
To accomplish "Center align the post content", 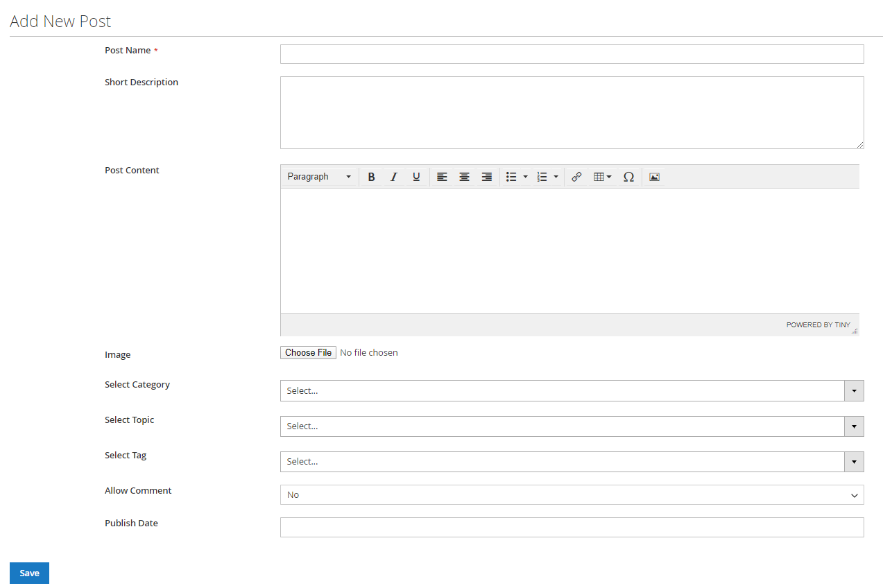I will pyautogui.click(x=464, y=177).
